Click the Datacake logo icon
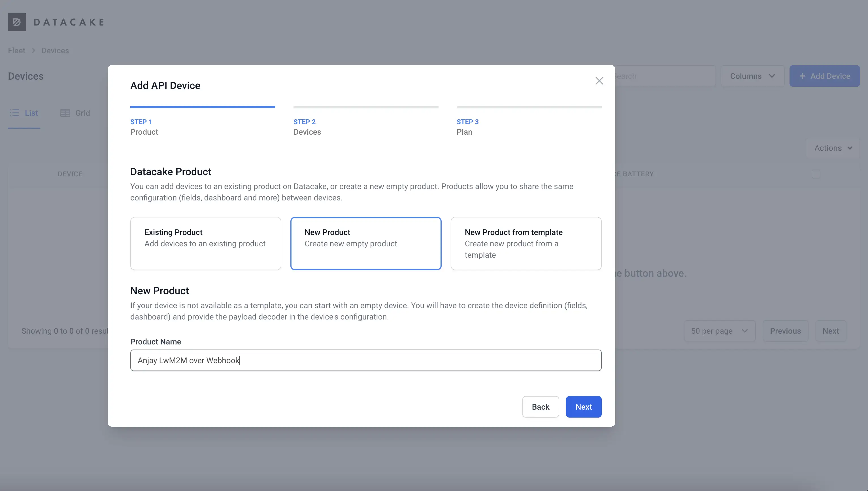Viewport: 868px width, 491px height. tap(17, 22)
